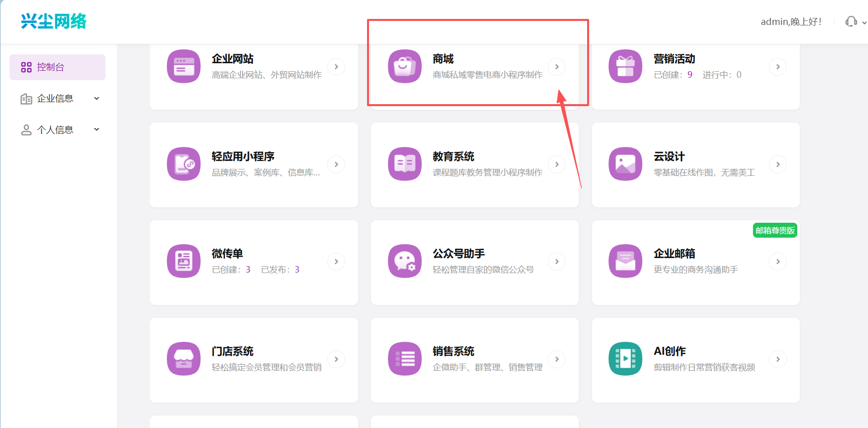868x428 pixels.
Task: Click the 门店系统 storefront icon
Action: pyautogui.click(x=184, y=359)
